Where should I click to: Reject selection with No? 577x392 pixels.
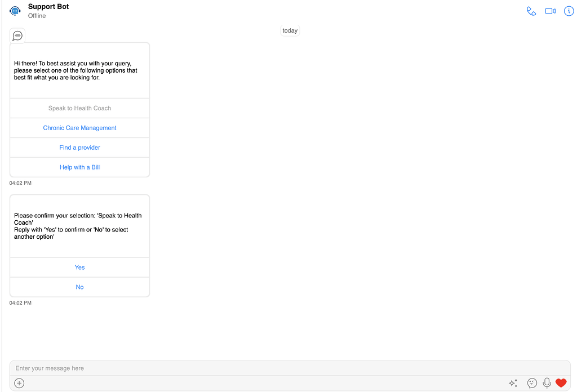pyautogui.click(x=79, y=287)
